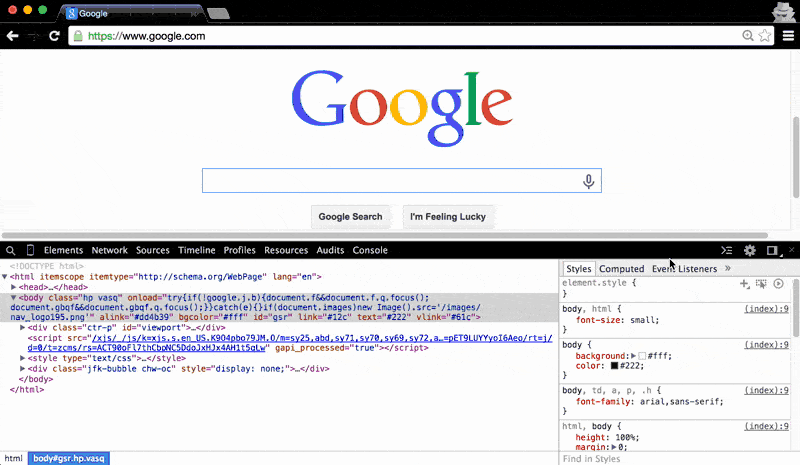Reload the page with refresh icon

click(x=54, y=36)
